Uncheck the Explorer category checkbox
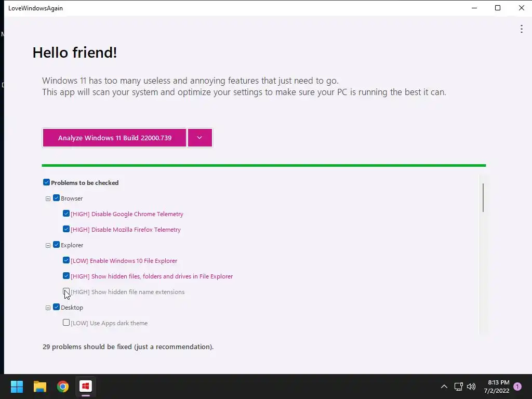 click(x=56, y=245)
